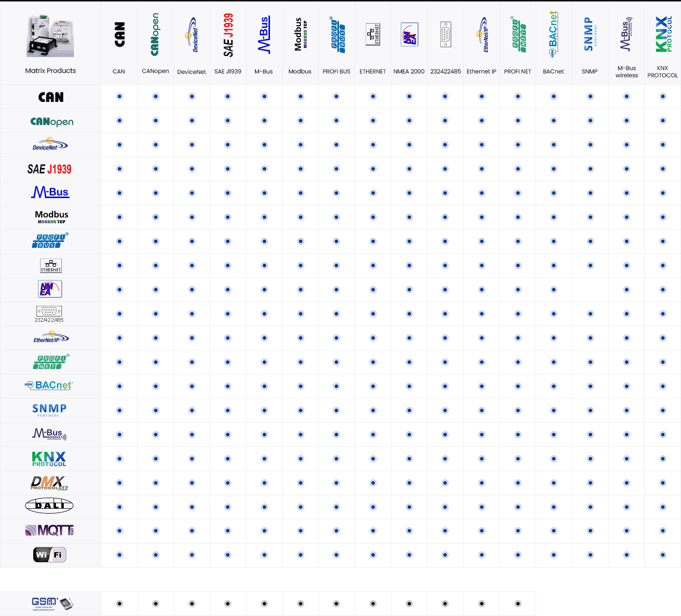681x616 pixels.
Task: Select the PROFINET row logo
Action: [x=51, y=362]
